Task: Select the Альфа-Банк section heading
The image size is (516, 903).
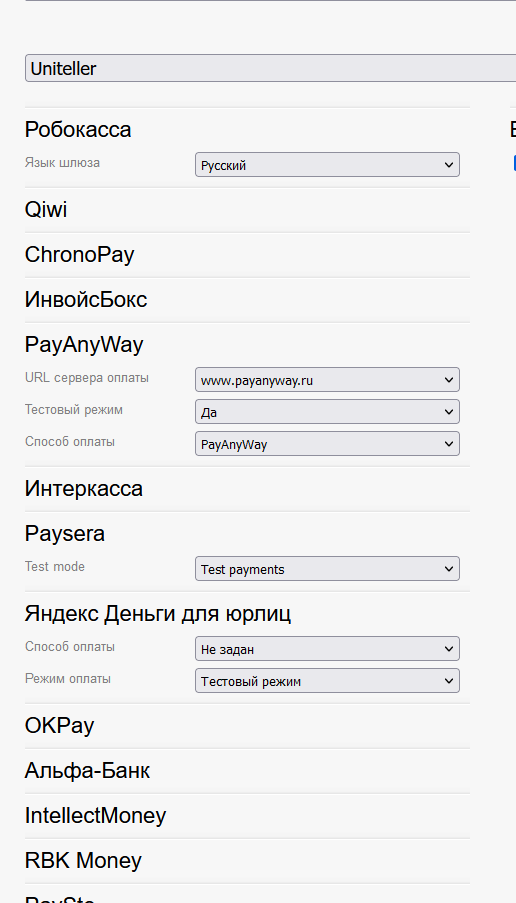Action: (x=87, y=770)
